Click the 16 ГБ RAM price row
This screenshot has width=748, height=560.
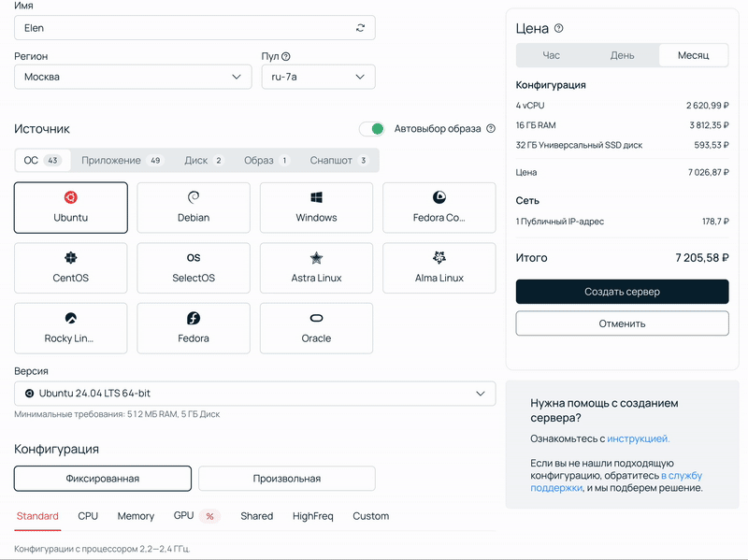pyautogui.click(x=622, y=125)
